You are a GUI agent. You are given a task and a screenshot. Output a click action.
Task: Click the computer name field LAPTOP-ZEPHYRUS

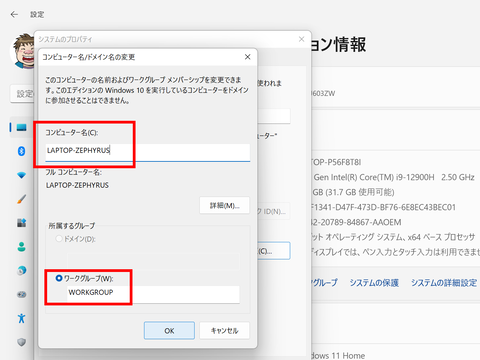(x=148, y=152)
